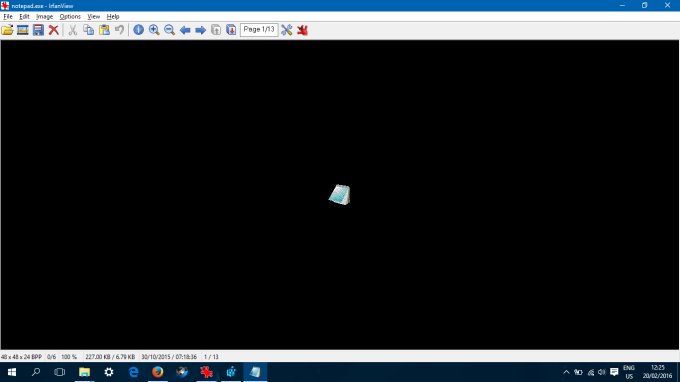
Task: Open the volume control in the system tray
Action: tap(602, 372)
